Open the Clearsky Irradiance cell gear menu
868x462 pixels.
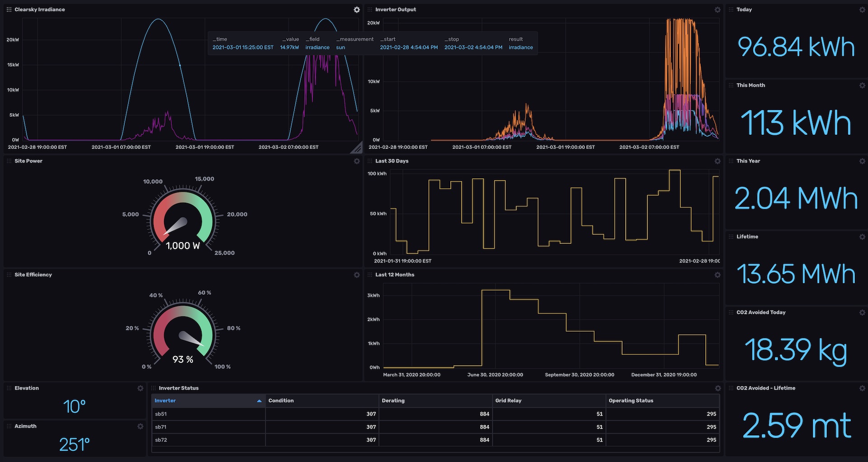pyautogui.click(x=357, y=10)
